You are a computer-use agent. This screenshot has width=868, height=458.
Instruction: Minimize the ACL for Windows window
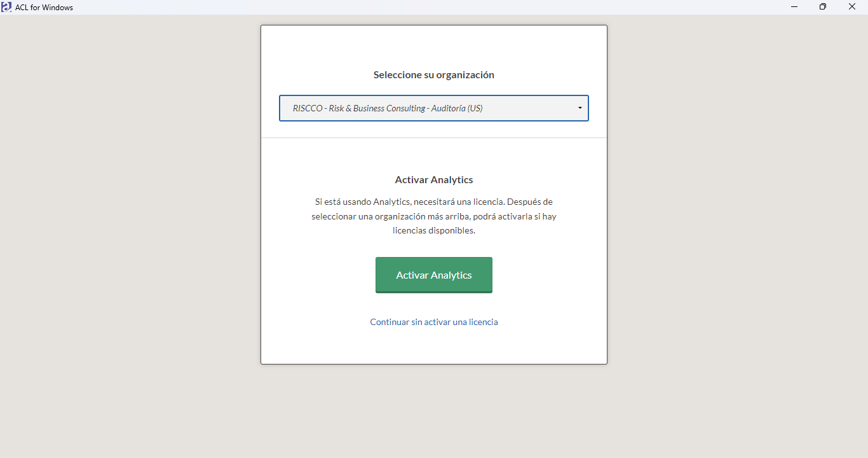coord(794,7)
